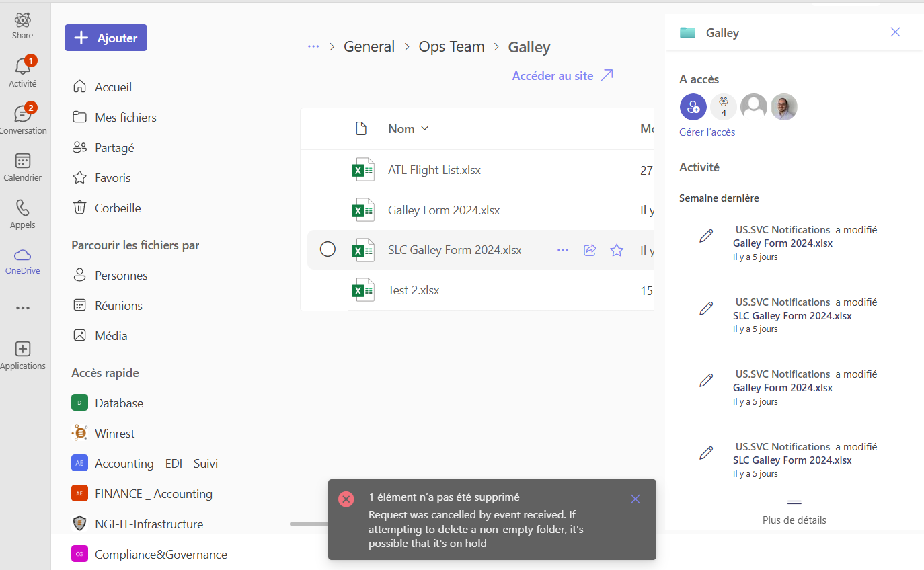Expand the breadcrumb ellipsis menu
The height and width of the screenshot is (570, 924).
(x=313, y=46)
